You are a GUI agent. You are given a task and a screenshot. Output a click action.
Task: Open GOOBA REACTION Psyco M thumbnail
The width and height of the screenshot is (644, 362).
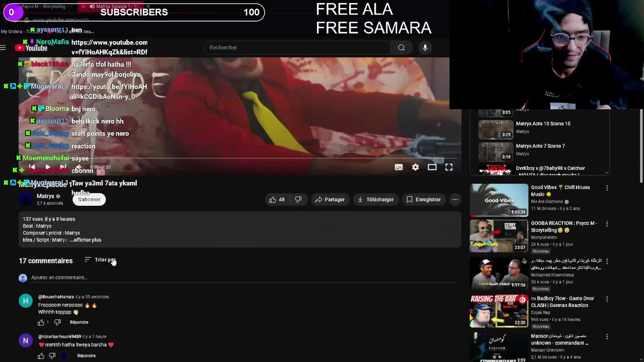point(499,235)
